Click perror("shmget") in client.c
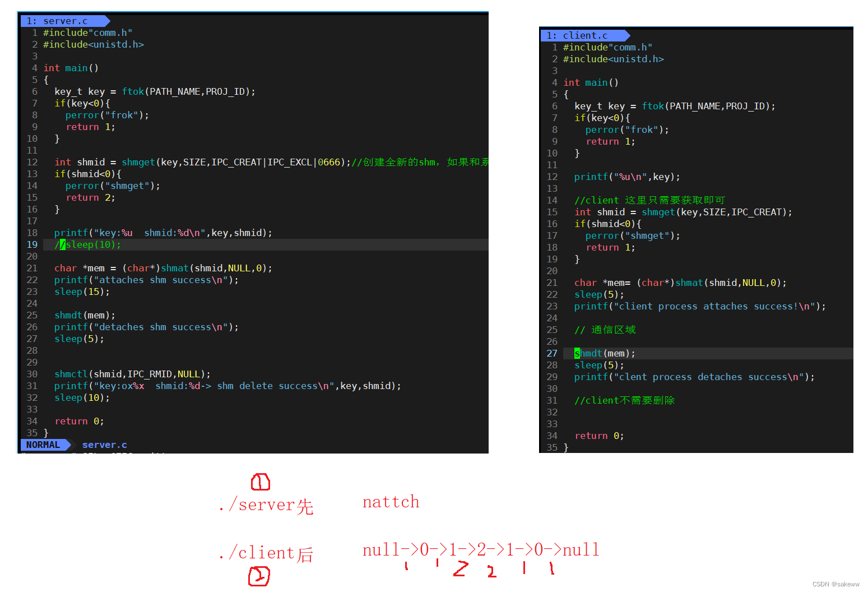Viewport: 868px width, 592px height. click(633, 235)
